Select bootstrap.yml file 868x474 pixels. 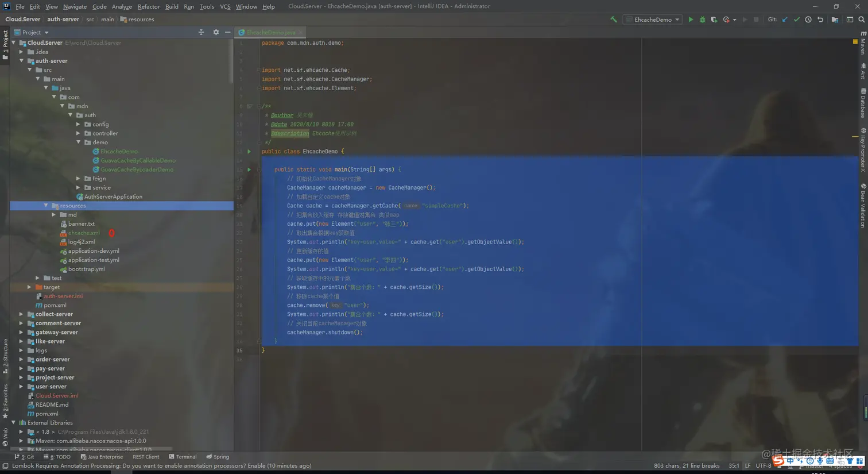pyautogui.click(x=86, y=269)
